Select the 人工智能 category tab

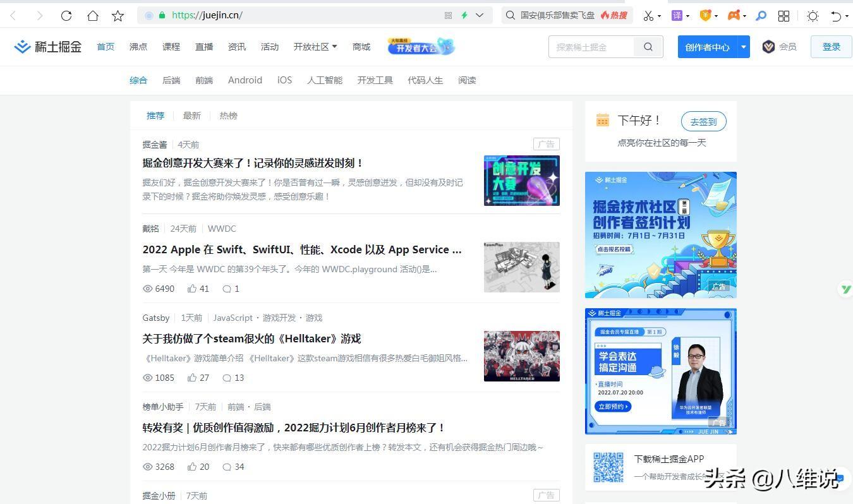pos(325,80)
